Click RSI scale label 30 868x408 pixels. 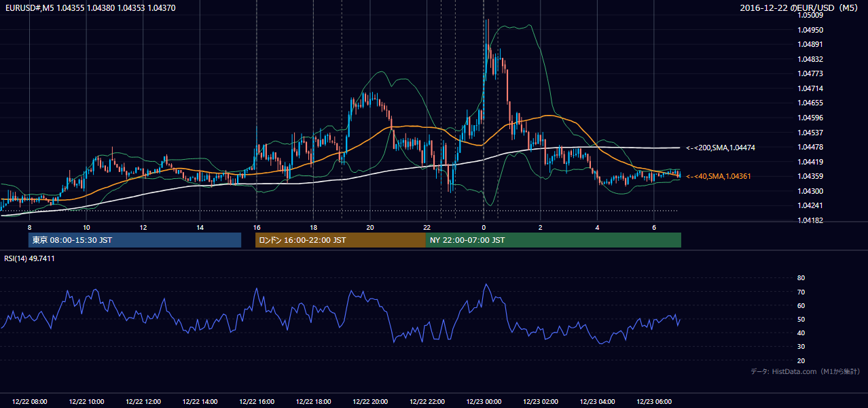click(x=801, y=347)
